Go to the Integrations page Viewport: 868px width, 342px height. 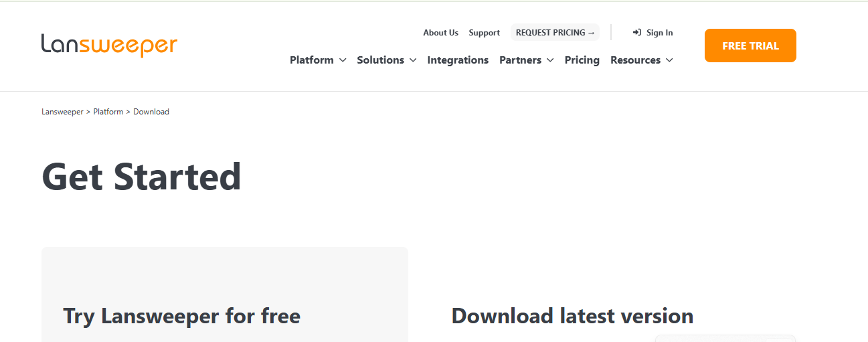point(458,60)
